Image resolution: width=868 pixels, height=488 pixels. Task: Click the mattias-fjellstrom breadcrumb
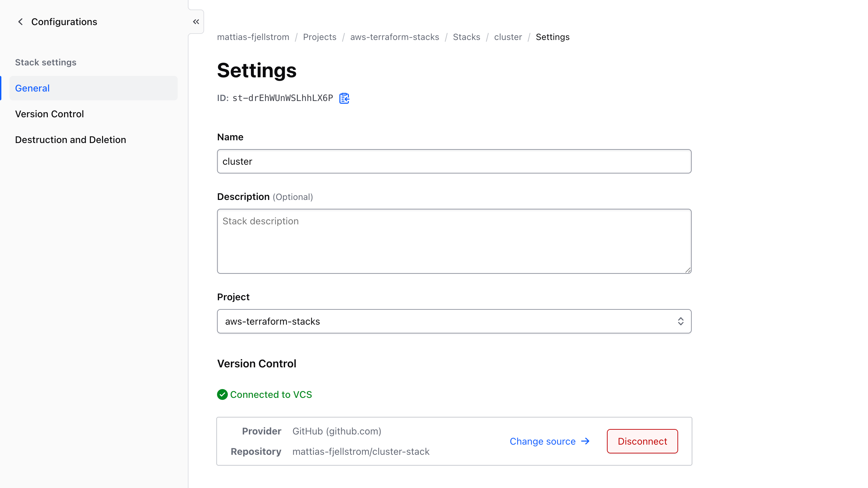point(253,37)
